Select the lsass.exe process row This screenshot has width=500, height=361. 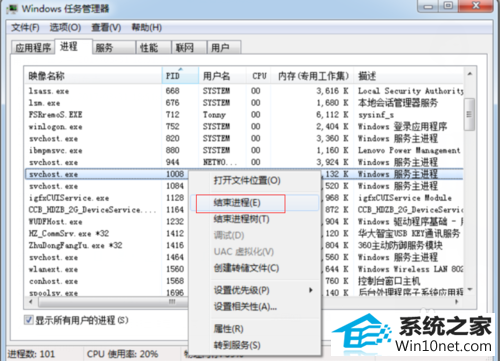pos(244,91)
